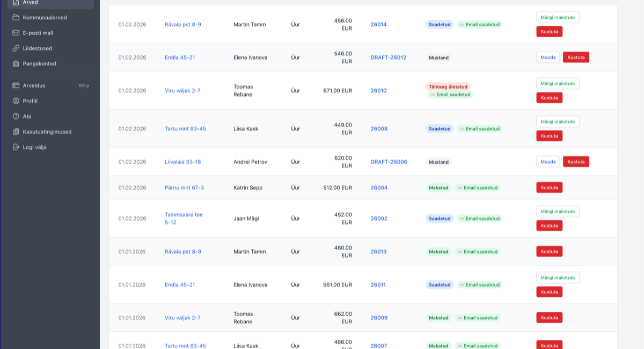Open the Arved sidebar item
This screenshot has height=349, width=644.
click(30, 3)
